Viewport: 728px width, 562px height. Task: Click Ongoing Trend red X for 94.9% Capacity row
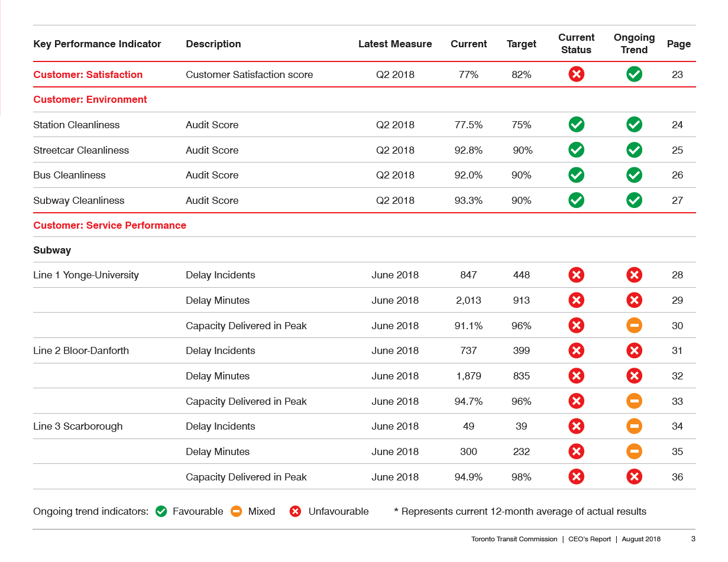coord(634,477)
